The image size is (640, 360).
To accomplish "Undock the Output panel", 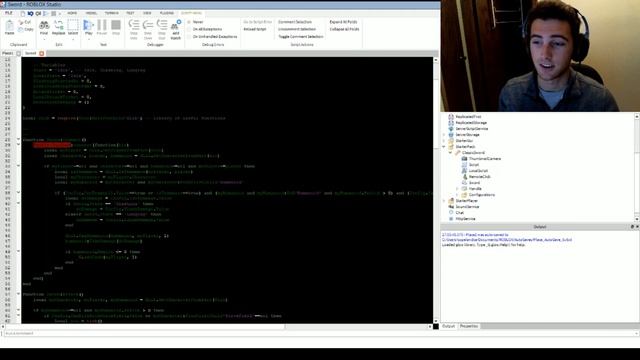I will click(x=632, y=227).
